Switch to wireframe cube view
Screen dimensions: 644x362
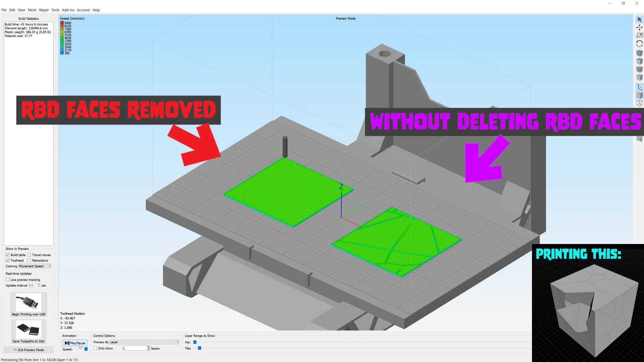coord(639,103)
